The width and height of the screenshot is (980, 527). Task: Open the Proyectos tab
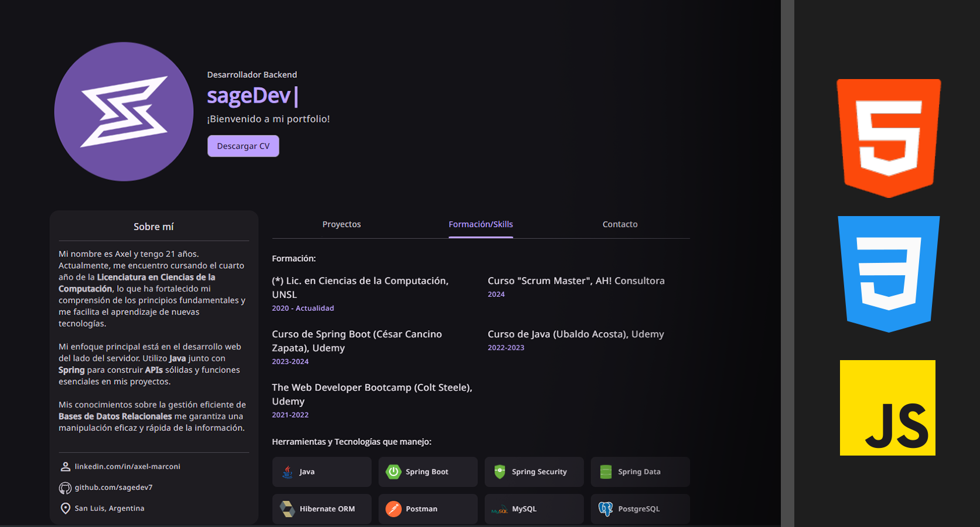click(x=342, y=224)
